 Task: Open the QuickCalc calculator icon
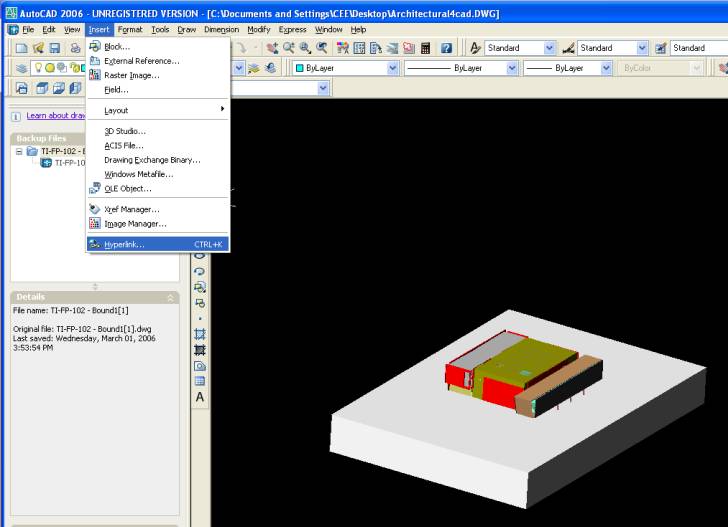(x=425, y=48)
